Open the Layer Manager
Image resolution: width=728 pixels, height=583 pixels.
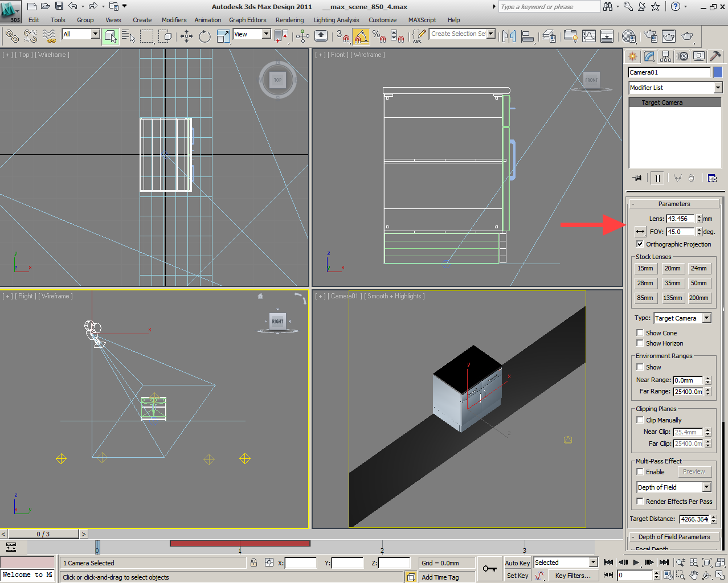click(549, 36)
